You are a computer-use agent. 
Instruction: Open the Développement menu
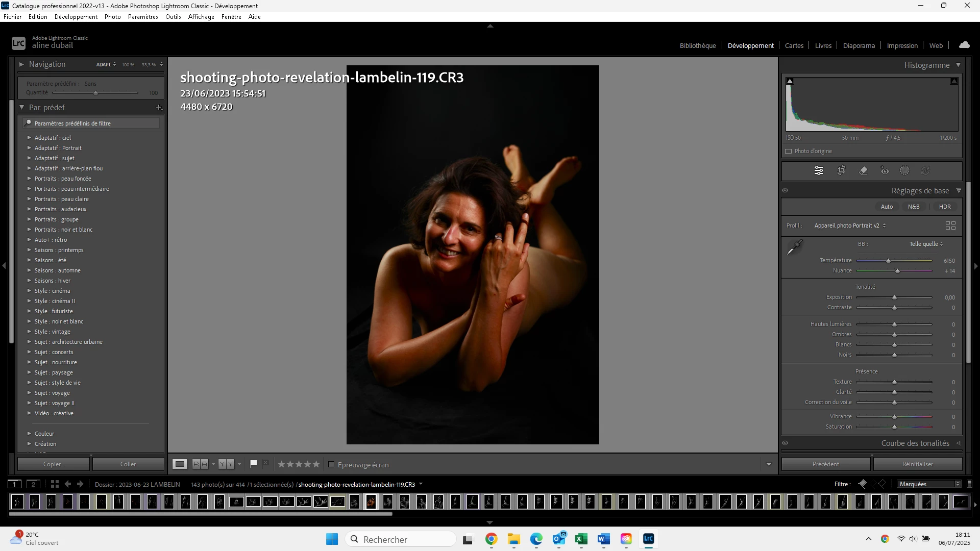coord(76,17)
